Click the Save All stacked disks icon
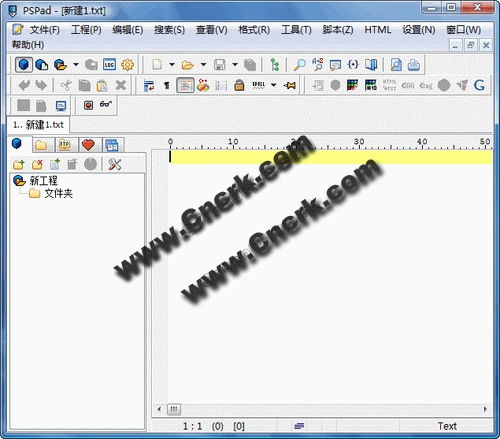500x439 pixels. click(250, 65)
